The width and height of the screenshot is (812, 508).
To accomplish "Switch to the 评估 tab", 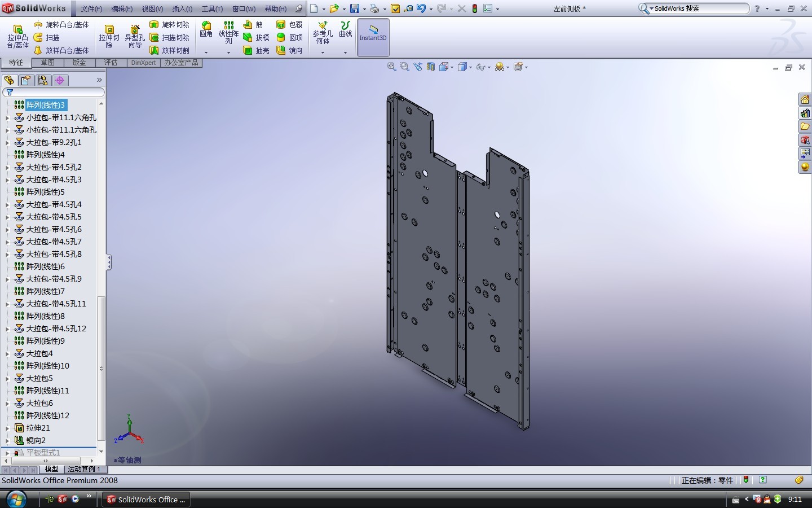I will [x=111, y=63].
